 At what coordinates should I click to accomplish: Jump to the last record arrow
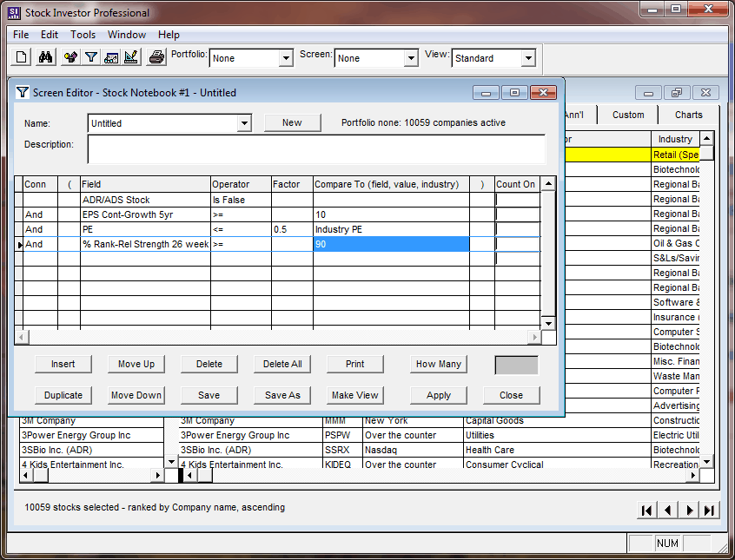click(710, 511)
